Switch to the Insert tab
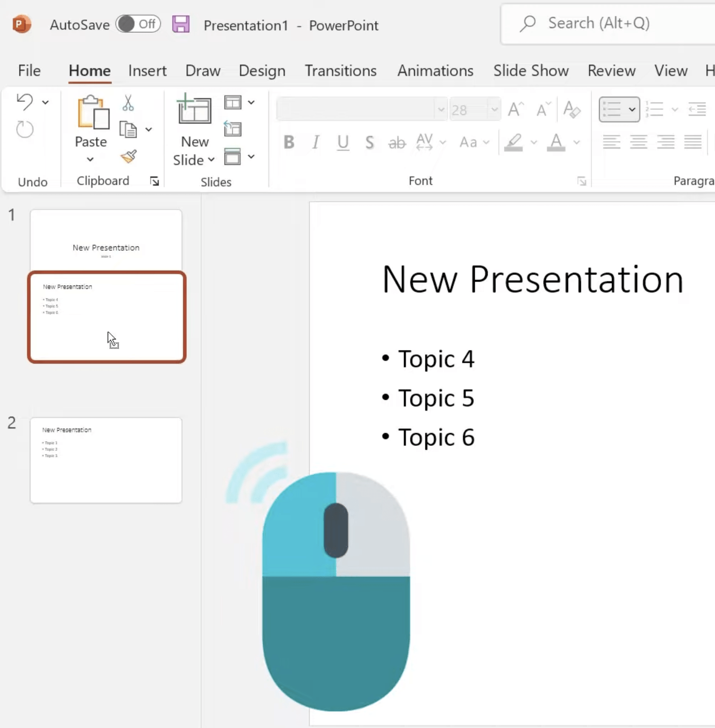The image size is (715, 728). tap(148, 71)
